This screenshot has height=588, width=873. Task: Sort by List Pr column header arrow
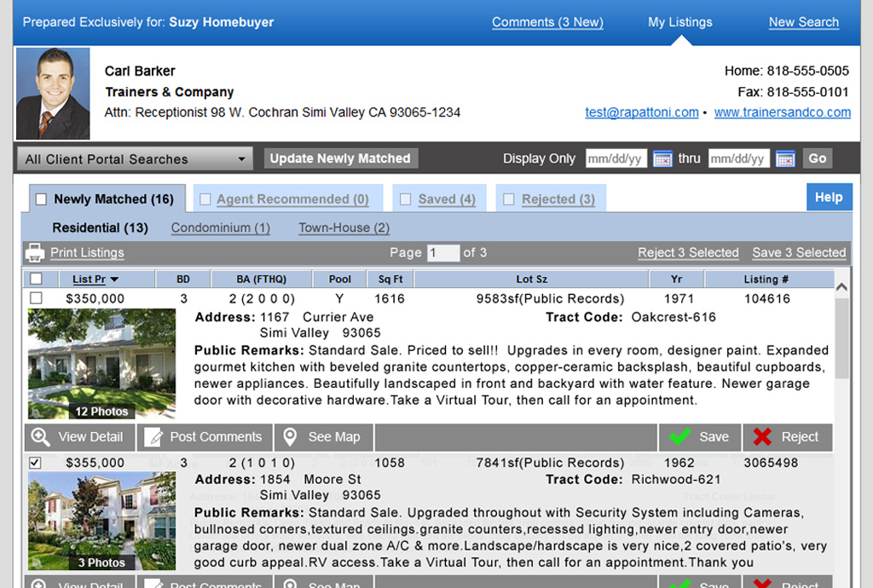point(114,280)
